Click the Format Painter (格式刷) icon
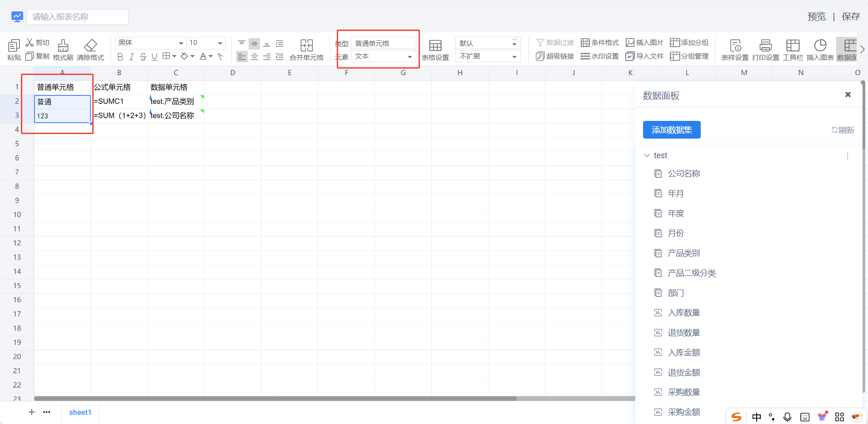Viewport: 868px width, 424px height. coord(63,46)
